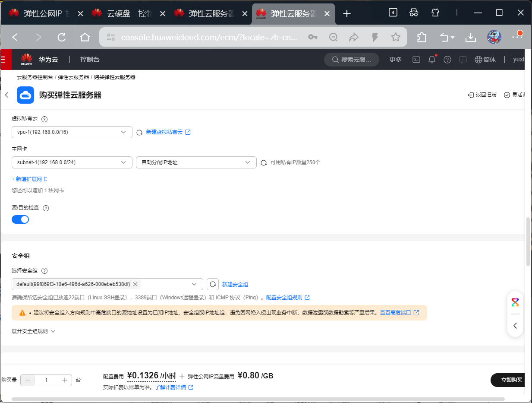Screen dimensions: 532x403
Task: Remove the default security group tag
Action: click(x=135, y=284)
